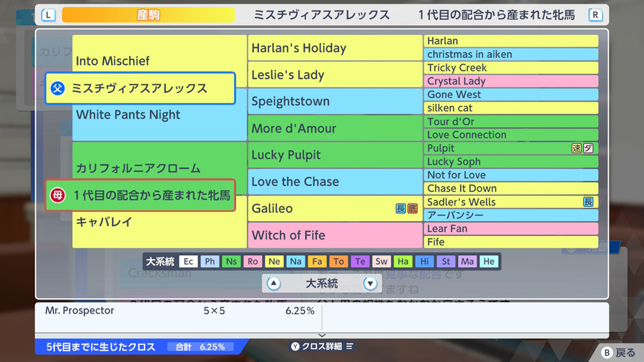This screenshot has width=644, height=362.
Task: Click the 合計 6.25% total badge
Action: coord(200,347)
